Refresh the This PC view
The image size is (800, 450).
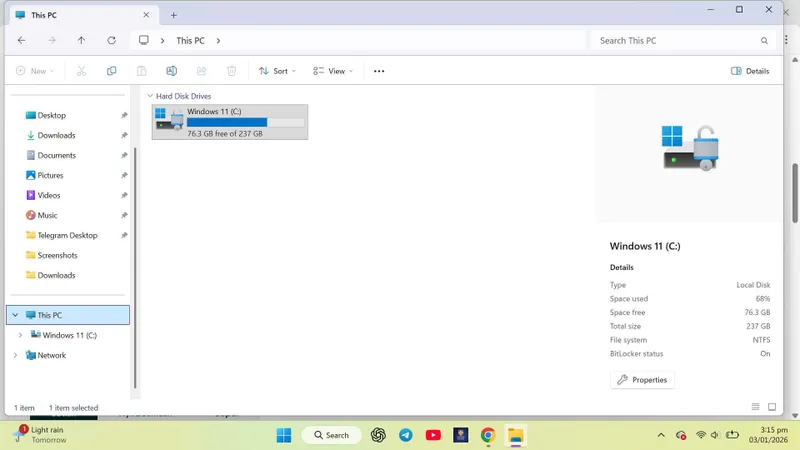coord(111,40)
